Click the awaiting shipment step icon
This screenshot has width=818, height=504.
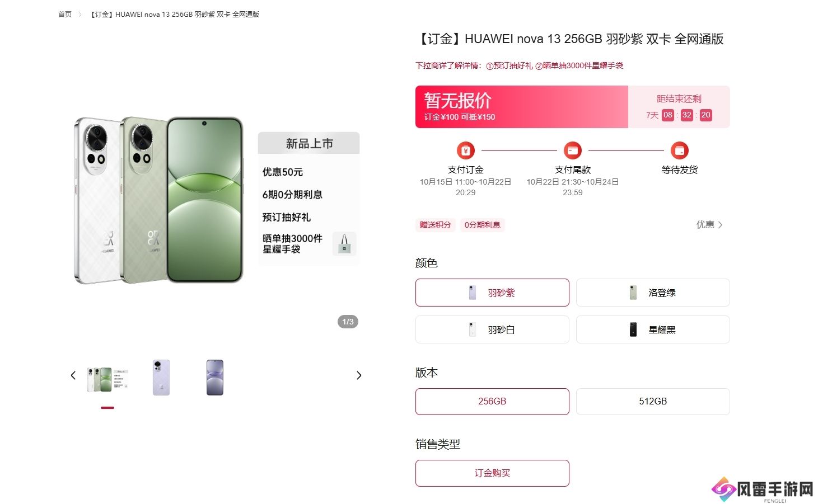tap(679, 150)
